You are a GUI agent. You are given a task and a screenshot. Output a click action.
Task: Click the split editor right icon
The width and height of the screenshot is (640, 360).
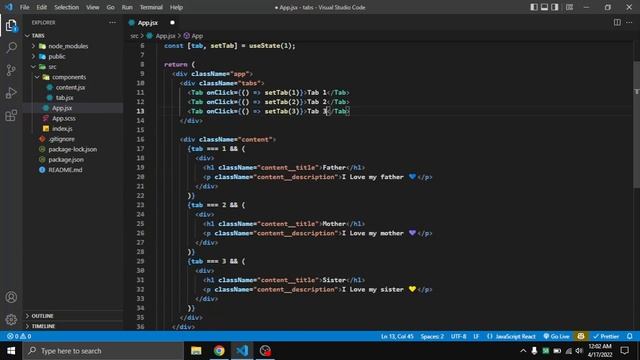point(617,22)
